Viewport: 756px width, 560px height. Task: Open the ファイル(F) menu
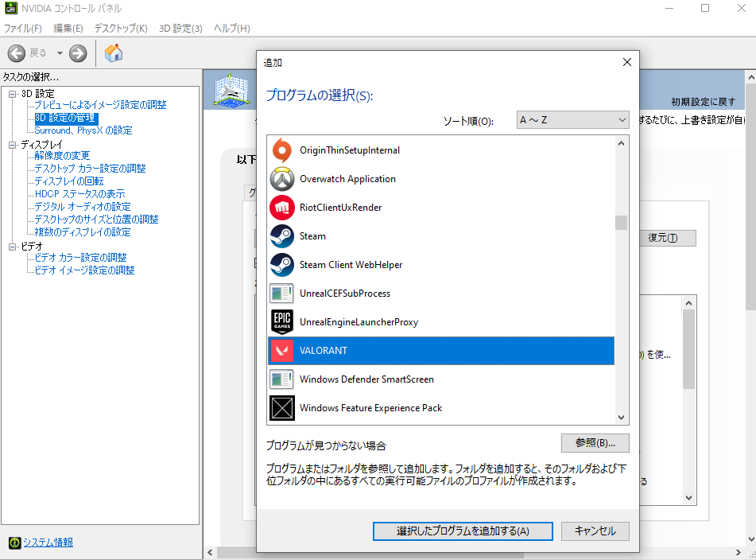tap(23, 29)
